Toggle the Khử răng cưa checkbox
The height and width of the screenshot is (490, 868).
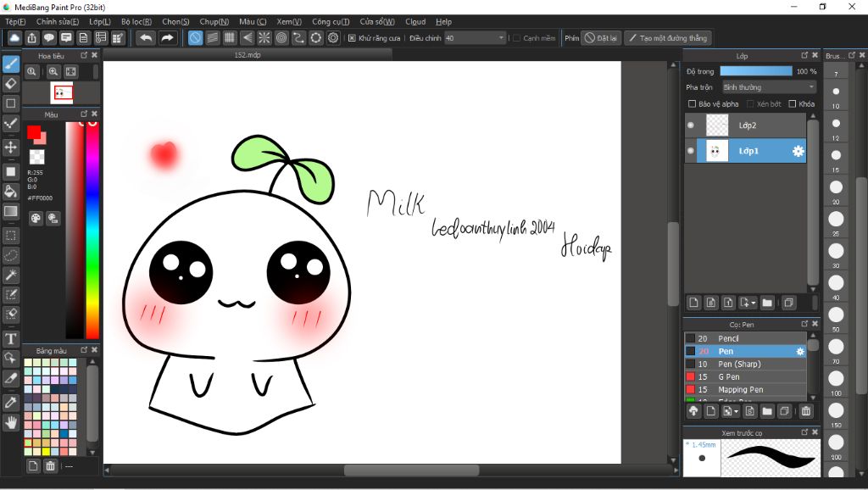[352, 38]
